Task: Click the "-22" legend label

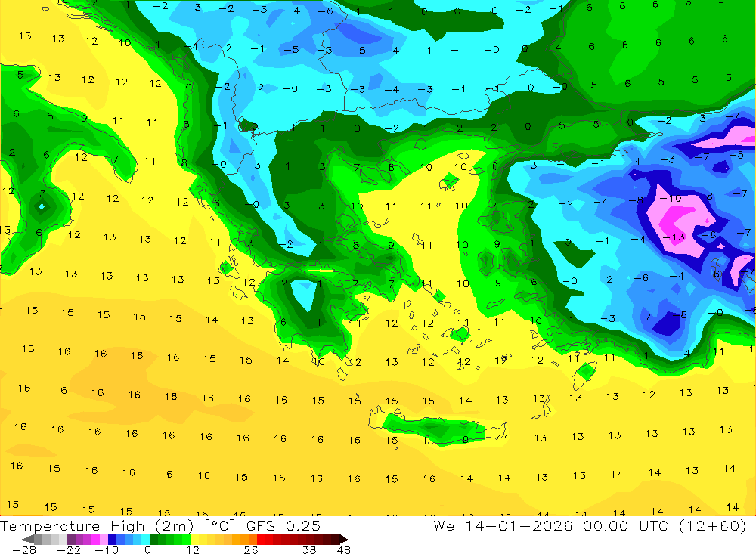Action: (x=69, y=550)
